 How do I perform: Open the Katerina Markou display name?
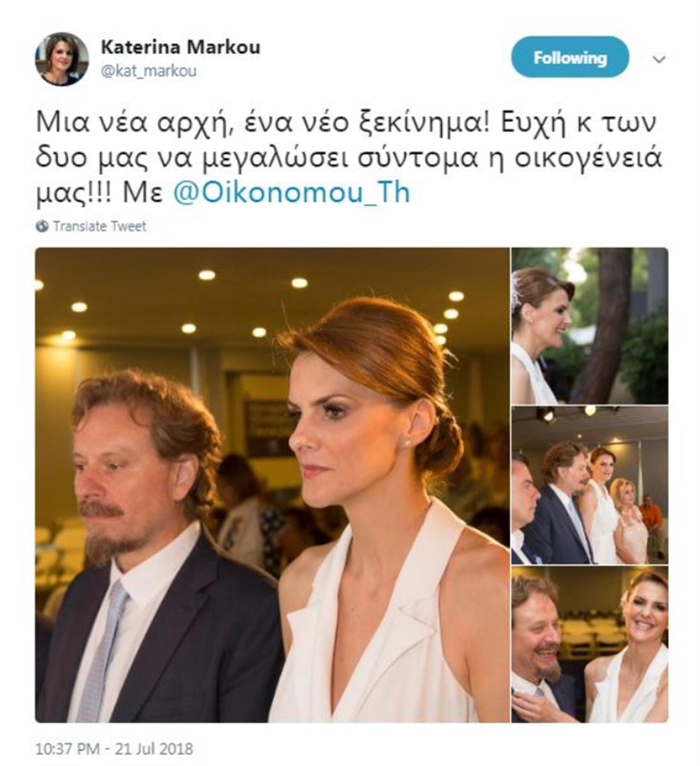coord(180,47)
